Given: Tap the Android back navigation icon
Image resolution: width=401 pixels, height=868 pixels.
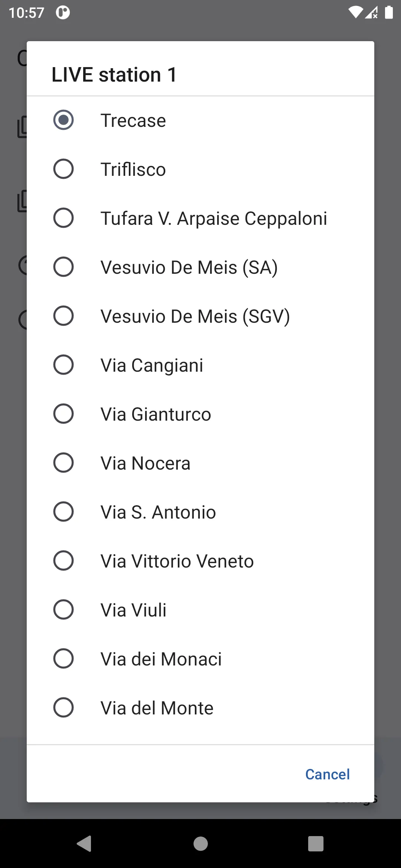Looking at the screenshot, I should coord(84,844).
